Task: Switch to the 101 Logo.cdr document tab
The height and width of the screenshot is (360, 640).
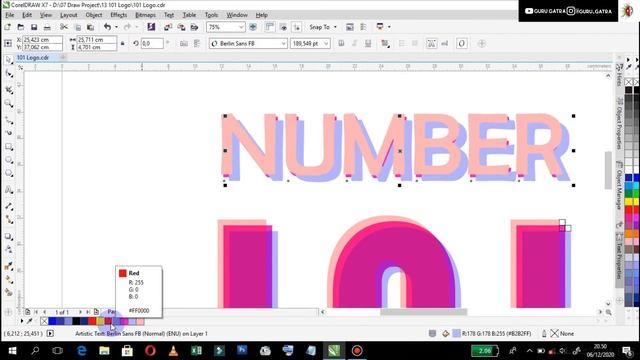Action: 33,58
